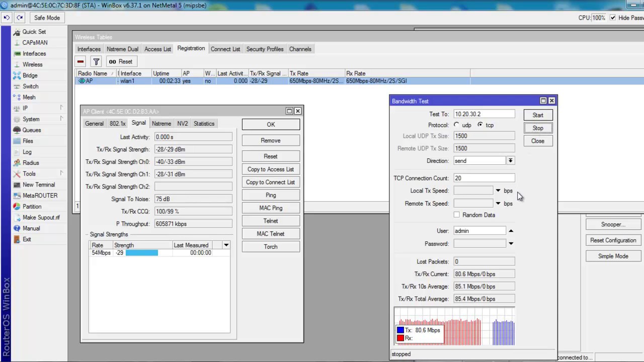Expand the Remote Tx Speed field
The height and width of the screenshot is (362, 644).
coord(498,204)
